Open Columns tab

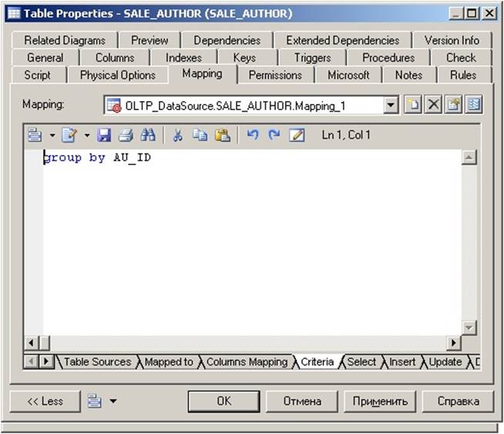115,58
